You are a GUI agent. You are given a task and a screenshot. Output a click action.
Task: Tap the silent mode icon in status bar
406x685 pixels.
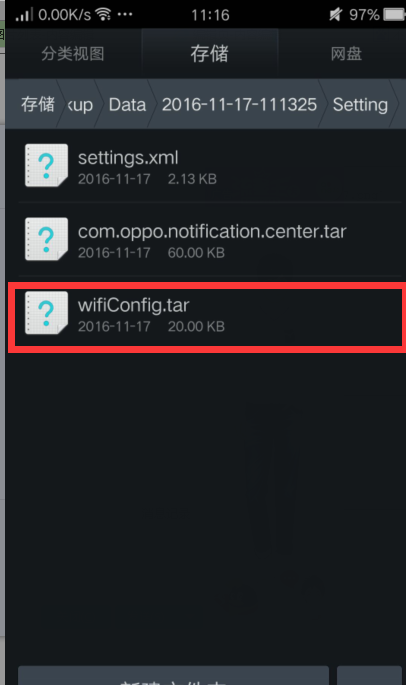click(336, 14)
